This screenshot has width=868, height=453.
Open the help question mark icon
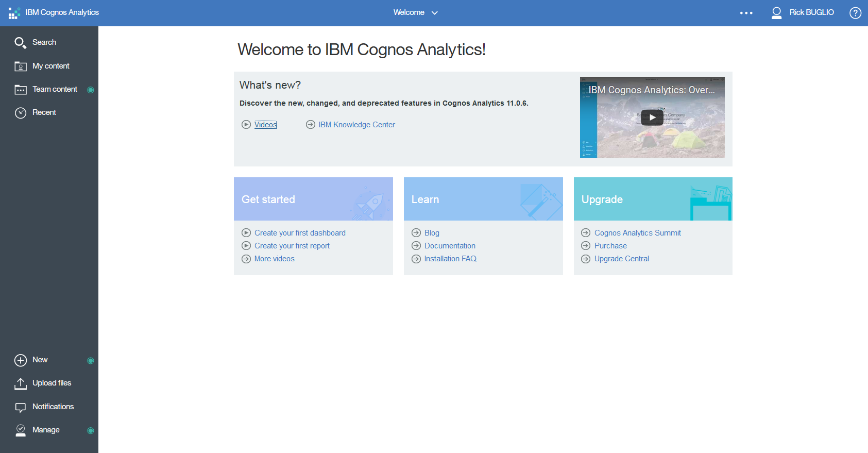[x=855, y=13]
